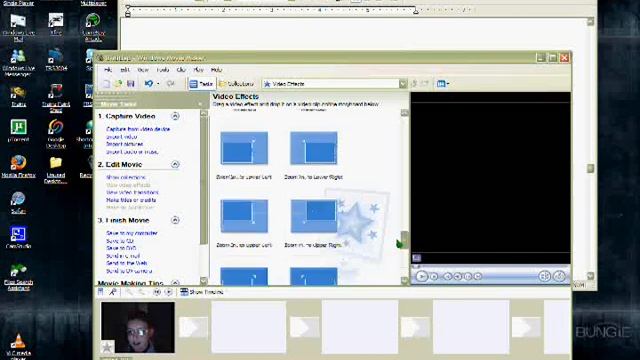Screen dimensions: 640x360
Task: Collapse the Movie Making Tips section
Action: tap(175, 282)
